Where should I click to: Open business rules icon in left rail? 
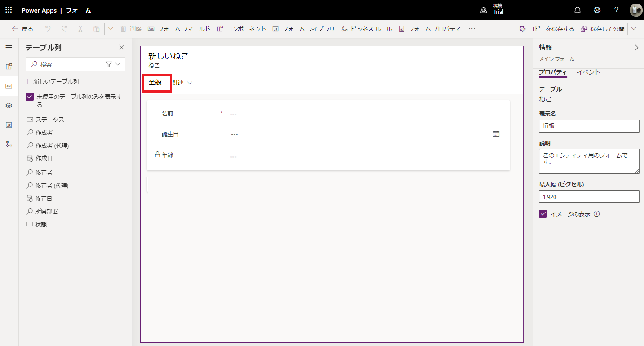[9, 144]
